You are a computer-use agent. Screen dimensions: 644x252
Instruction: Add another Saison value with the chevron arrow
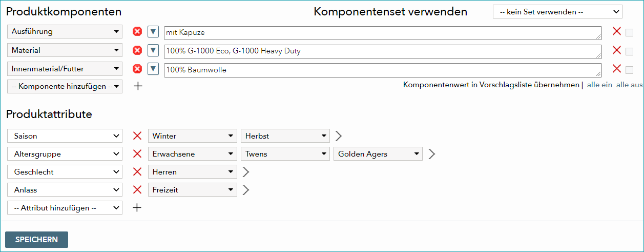(338, 136)
